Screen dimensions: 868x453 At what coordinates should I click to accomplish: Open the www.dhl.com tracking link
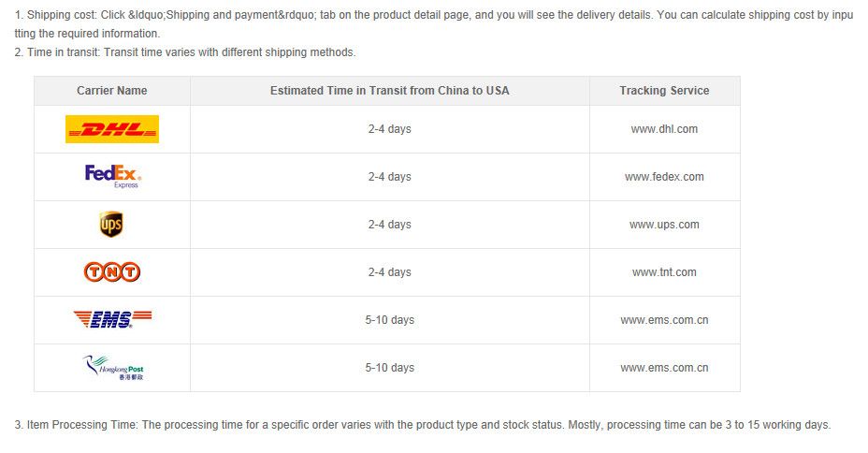coord(664,129)
